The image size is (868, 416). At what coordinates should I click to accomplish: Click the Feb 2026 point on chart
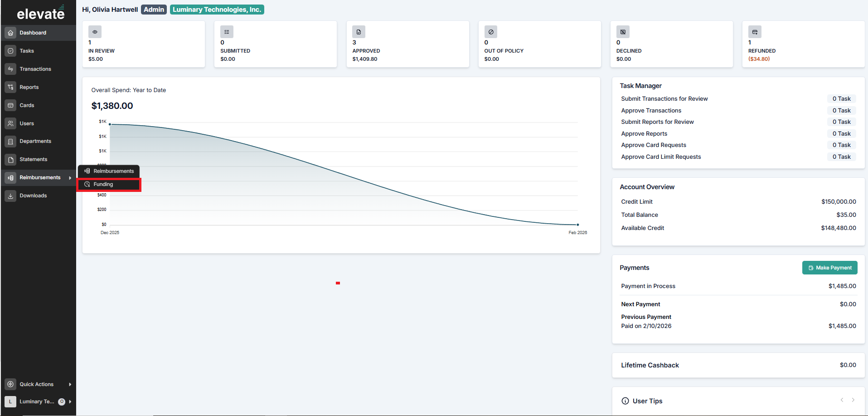pyautogui.click(x=577, y=225)
